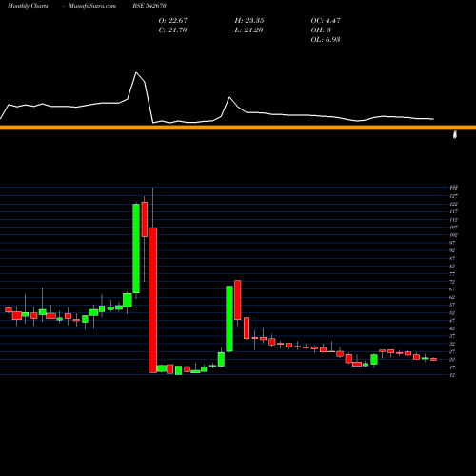Click the last red candlestick near 22
Image resolution: width=476 pixels, height=476 pixels.
433,359
